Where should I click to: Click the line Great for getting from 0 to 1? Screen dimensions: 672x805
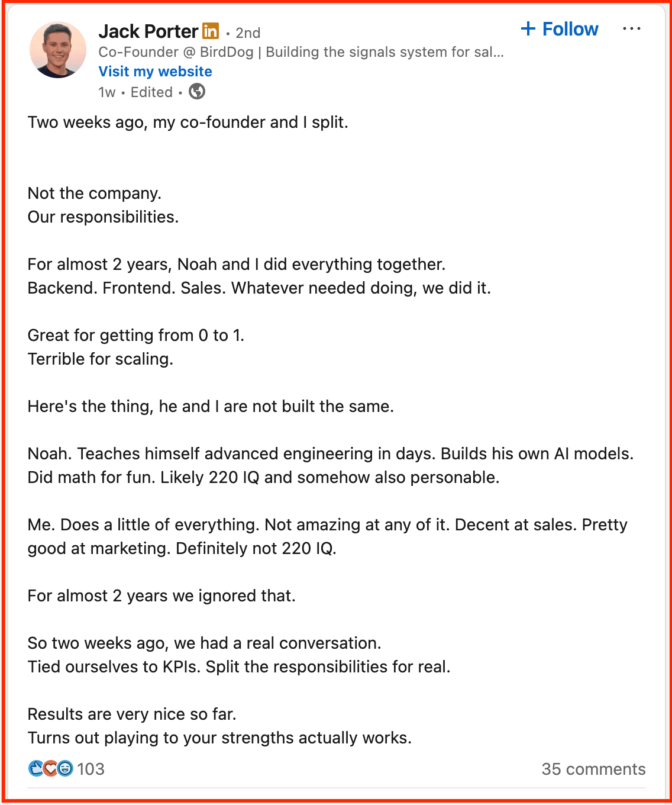(x=136, y=336)
